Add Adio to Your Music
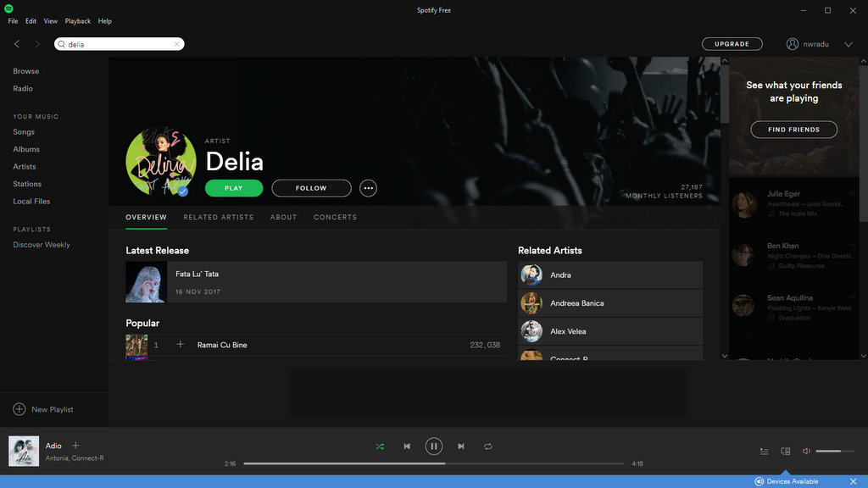The width and height of the screenshot is (868, 488). click(x=75, y=446)
